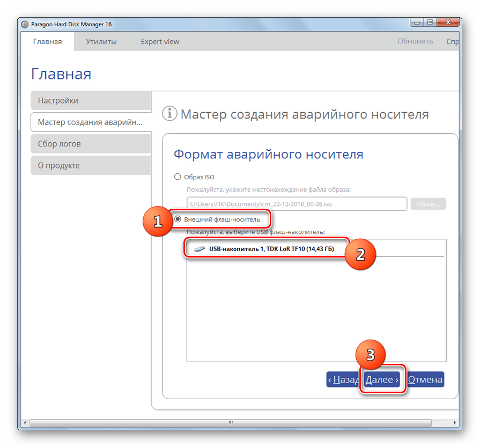
Task: Select Сбор логов in the sidebar
Action: (90, 144)
